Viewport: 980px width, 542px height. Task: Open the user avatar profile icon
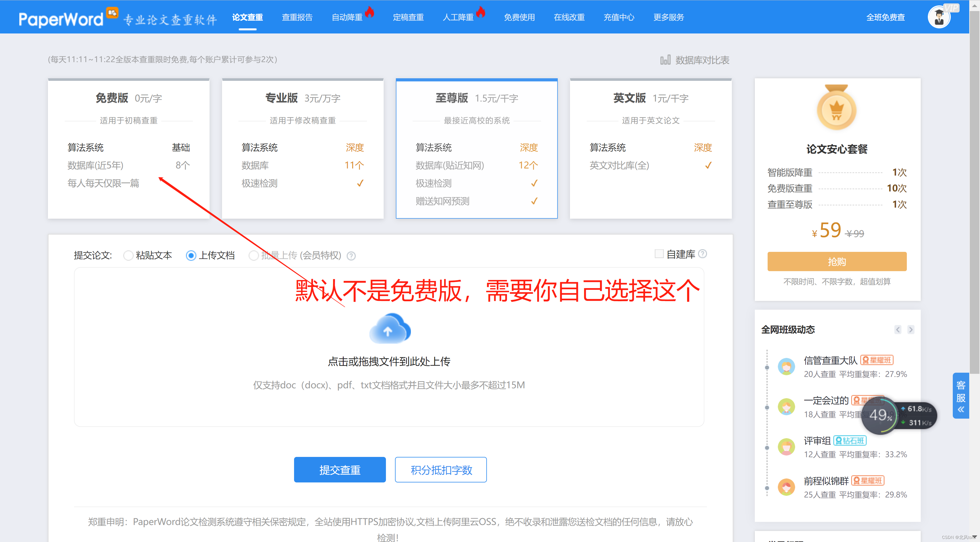pos(939,17)
